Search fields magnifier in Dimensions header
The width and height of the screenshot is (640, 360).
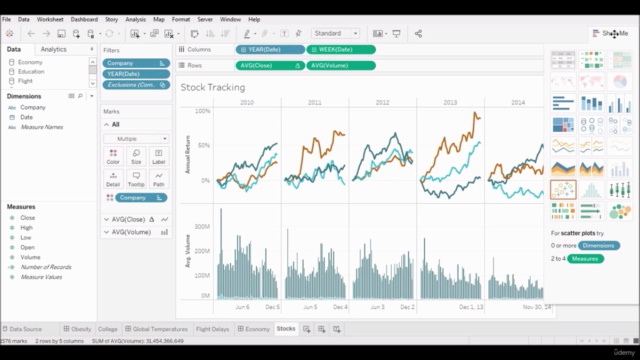[x=80, y=96]
